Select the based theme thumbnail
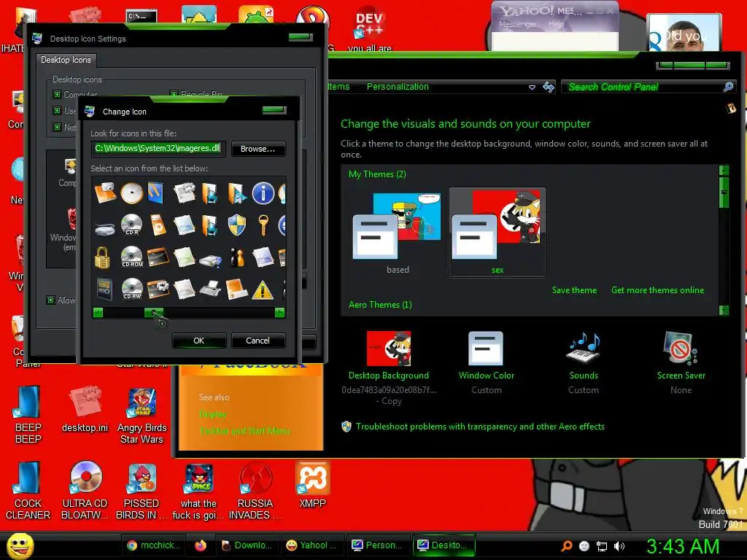 (x=398, y=232)
